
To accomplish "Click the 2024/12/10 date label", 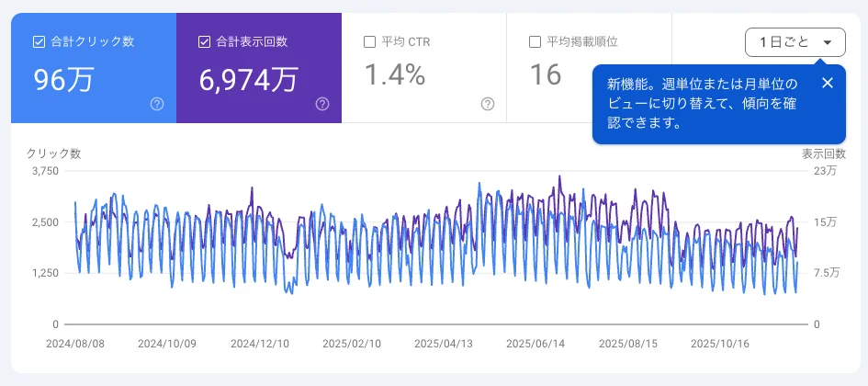I will click(259, 344).
